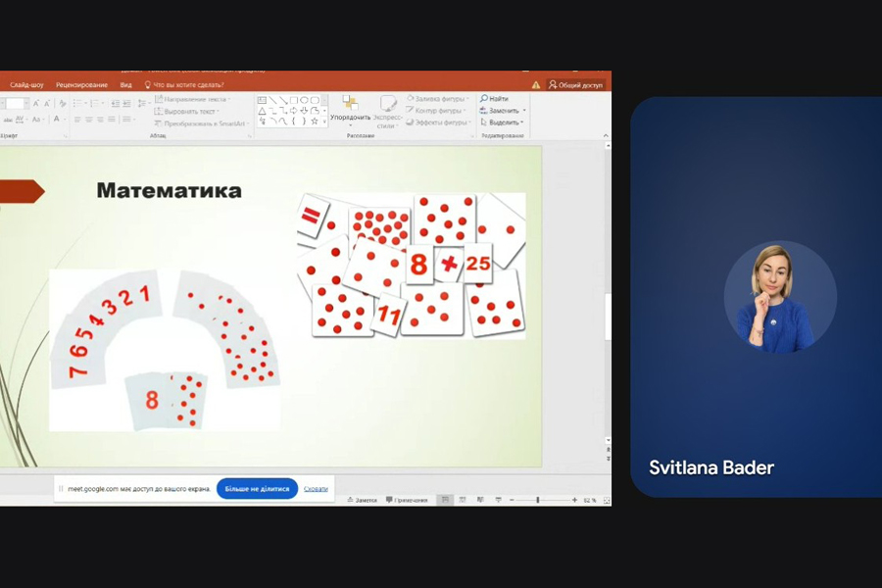Switch to Normal view in status bar

pos(446,500)
